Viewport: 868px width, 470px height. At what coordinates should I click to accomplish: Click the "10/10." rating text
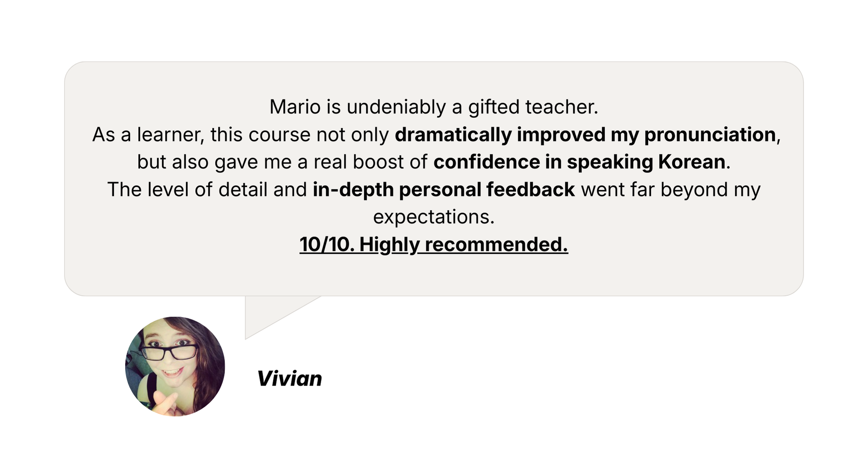click(327, 244)
